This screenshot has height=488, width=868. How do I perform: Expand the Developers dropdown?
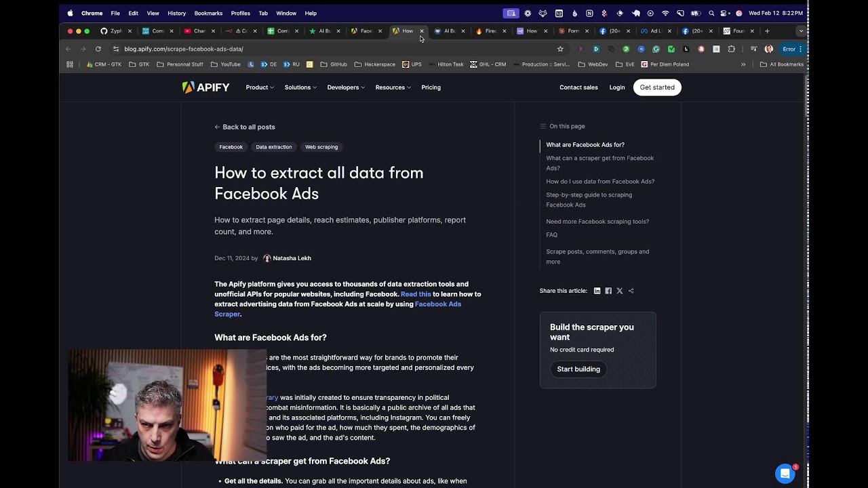[346, 87]
